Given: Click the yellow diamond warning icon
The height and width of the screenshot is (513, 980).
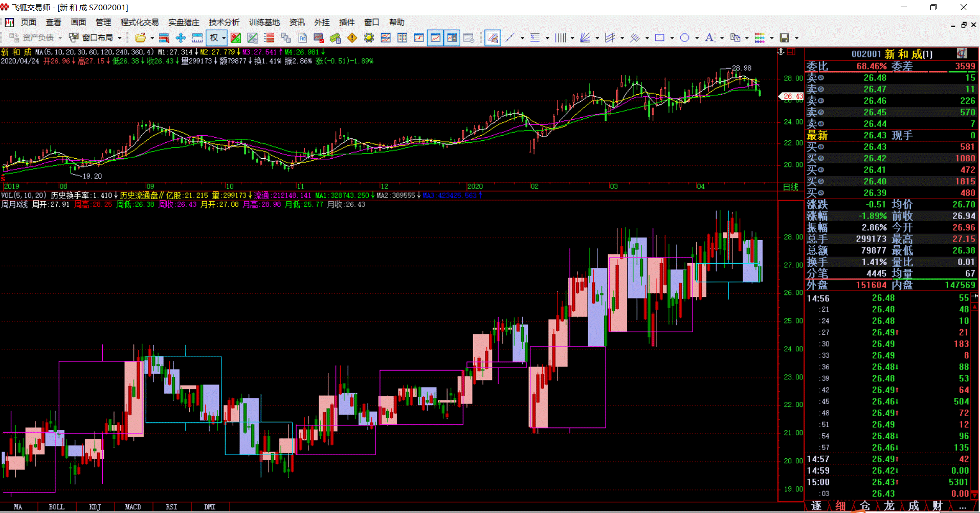Looking at the screenshot, I should pos(352,38).
